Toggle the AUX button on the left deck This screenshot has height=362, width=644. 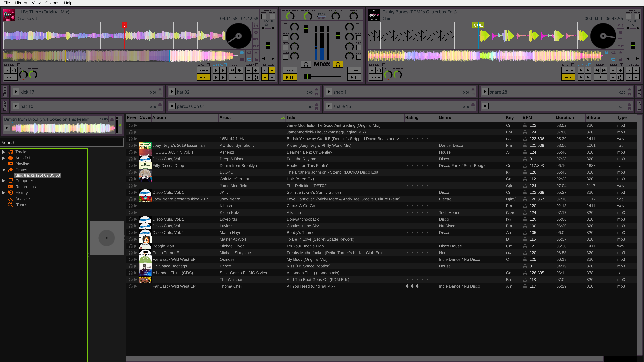(x=203, y=77)
